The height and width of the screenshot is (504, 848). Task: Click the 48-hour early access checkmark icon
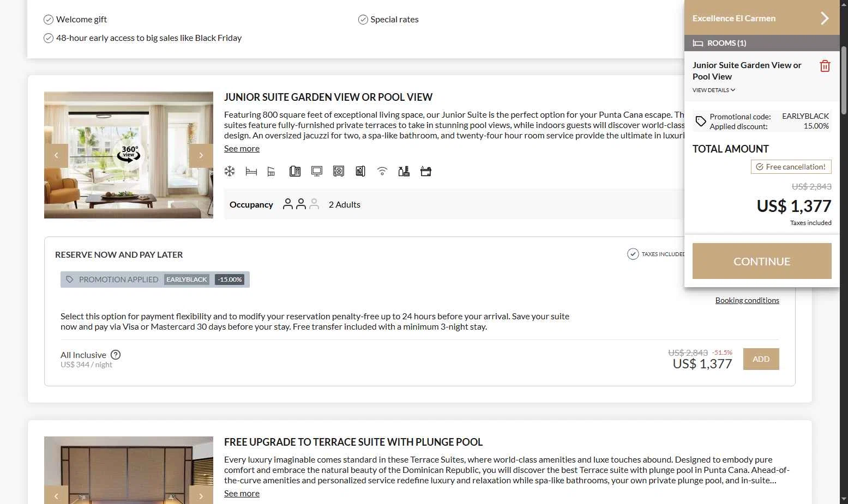click(x=49, y=38)
